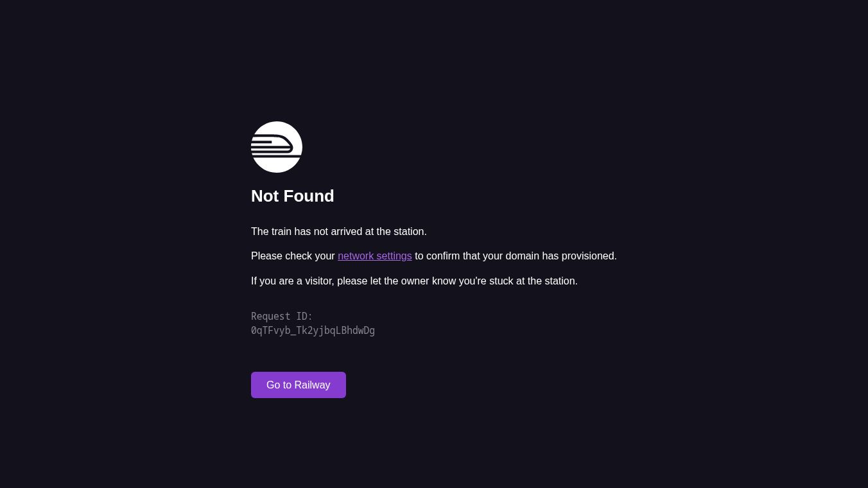868x488 pixels.
Task: Click the Railway train logo
Action: click(x=277, y=147)
